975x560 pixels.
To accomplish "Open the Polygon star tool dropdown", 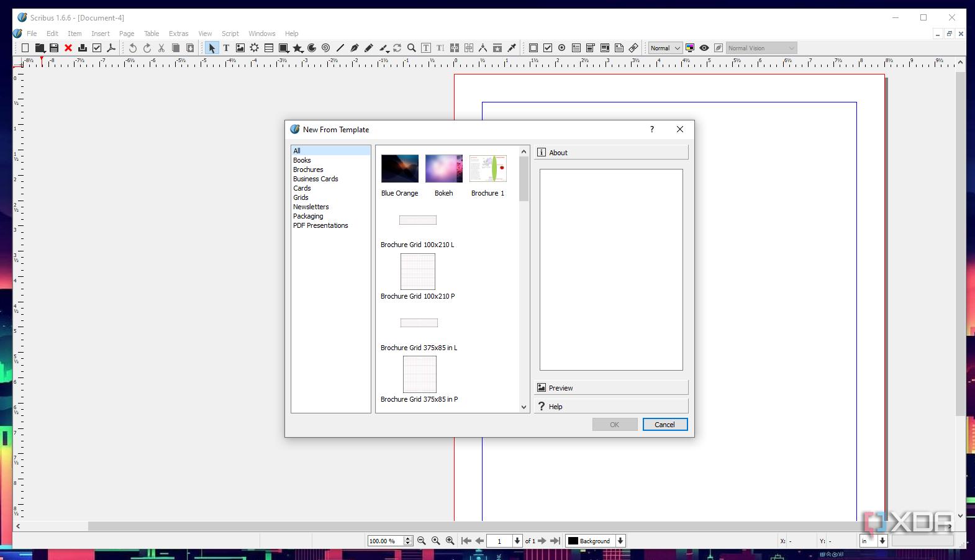I will coord(298,48).
